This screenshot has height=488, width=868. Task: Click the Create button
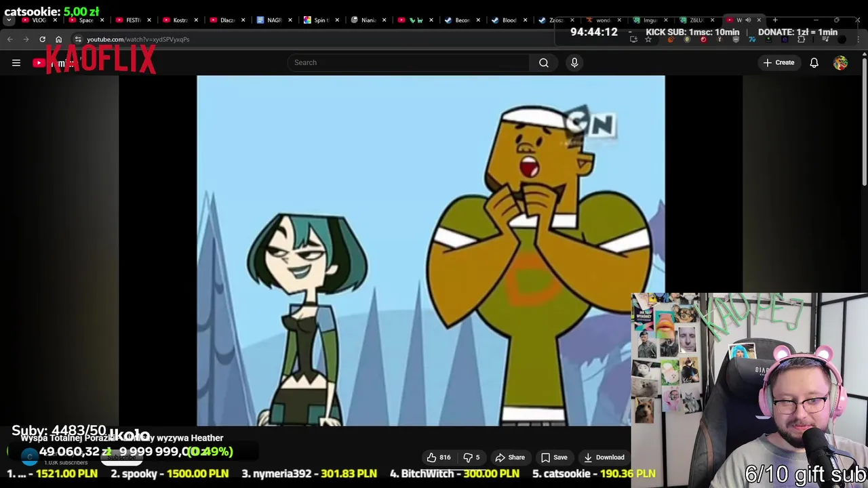point(778,62)
